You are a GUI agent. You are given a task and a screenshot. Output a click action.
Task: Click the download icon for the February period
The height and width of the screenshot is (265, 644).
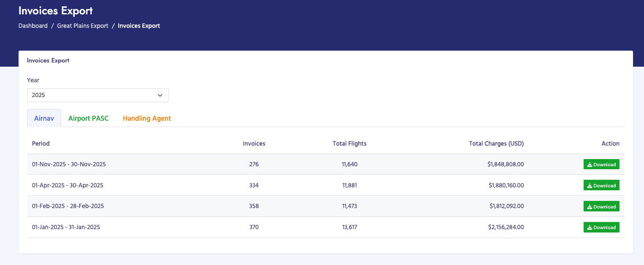590,206
